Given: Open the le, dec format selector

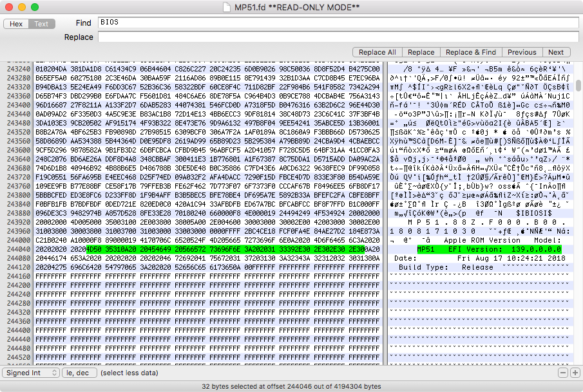Looking at the screenshot, I should coord(80,373).
